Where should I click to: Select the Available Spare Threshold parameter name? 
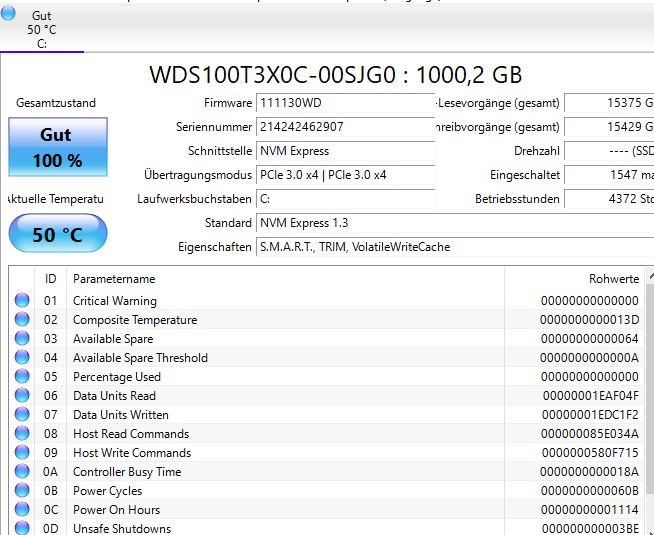coord(140,358)
